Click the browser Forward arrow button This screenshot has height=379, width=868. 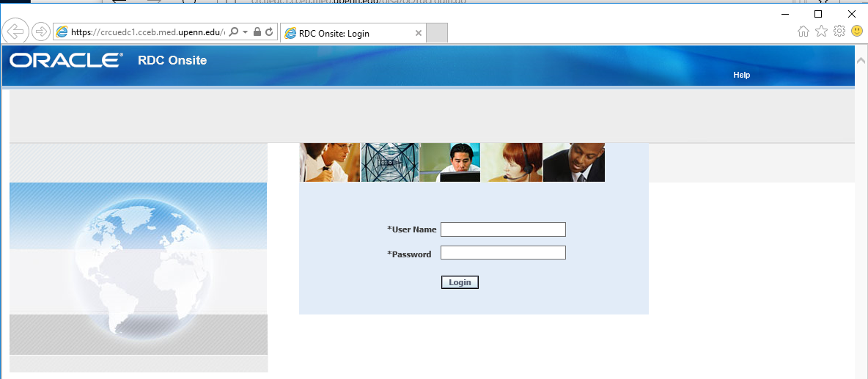41,32
